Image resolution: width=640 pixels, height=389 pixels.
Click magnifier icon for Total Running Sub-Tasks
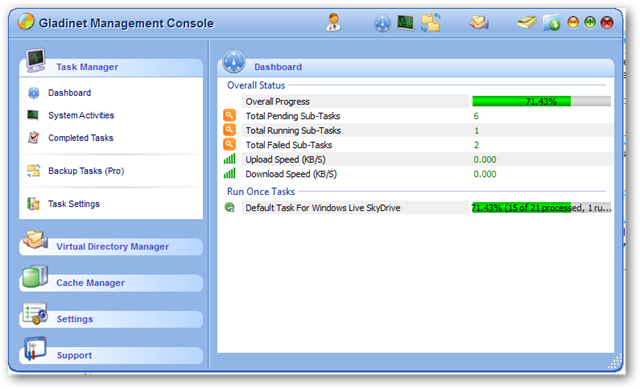(229, 130)
